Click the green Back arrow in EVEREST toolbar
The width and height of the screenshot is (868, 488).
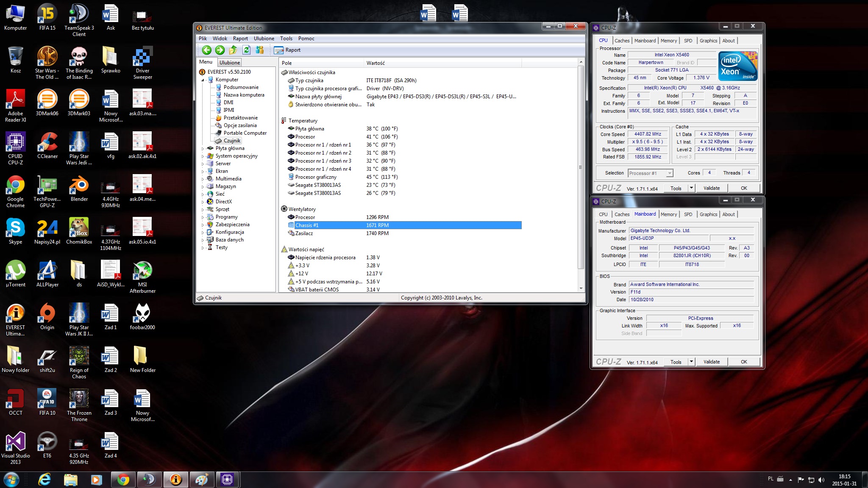click(x=206, y=50)
